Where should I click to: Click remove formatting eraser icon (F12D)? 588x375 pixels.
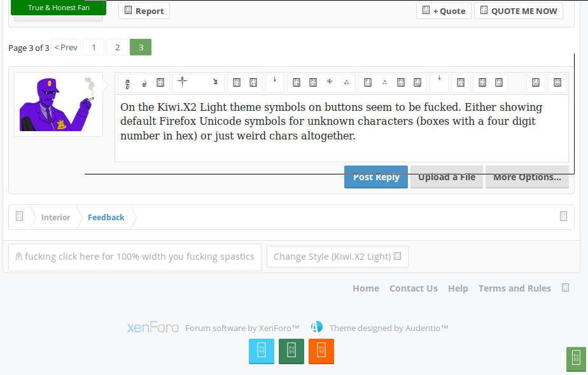tap(536, 83)
